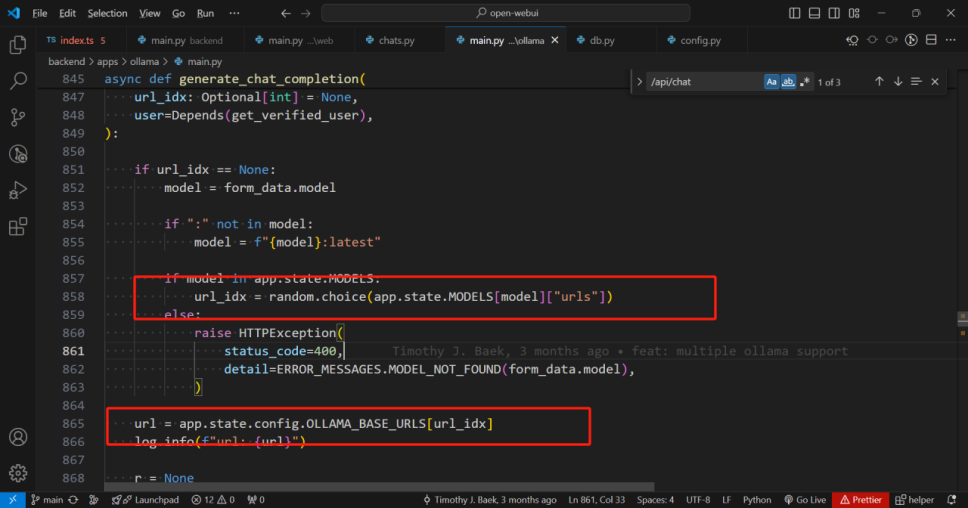Switch to the config.py tab
Viewport: 968px width, 508px height.
[x=700, y=40]
